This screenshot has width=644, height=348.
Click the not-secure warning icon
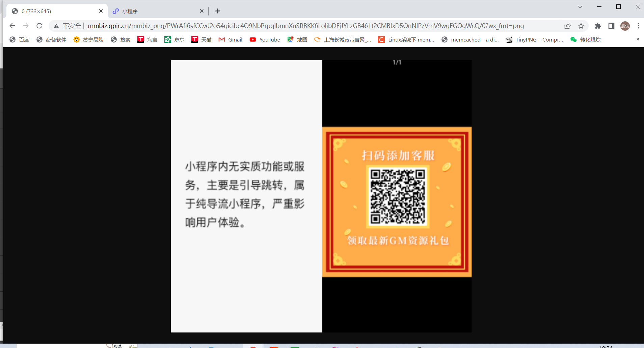56,26
